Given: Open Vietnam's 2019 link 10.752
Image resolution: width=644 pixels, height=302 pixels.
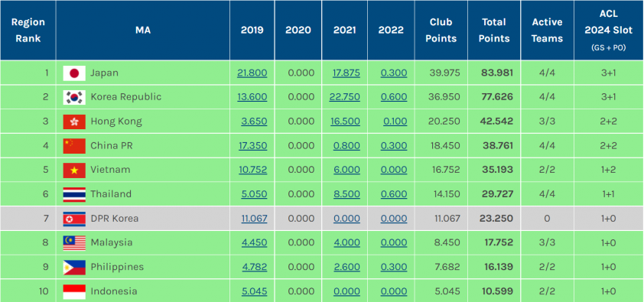Looking at the screenshot, I should (x=253, y=170).
